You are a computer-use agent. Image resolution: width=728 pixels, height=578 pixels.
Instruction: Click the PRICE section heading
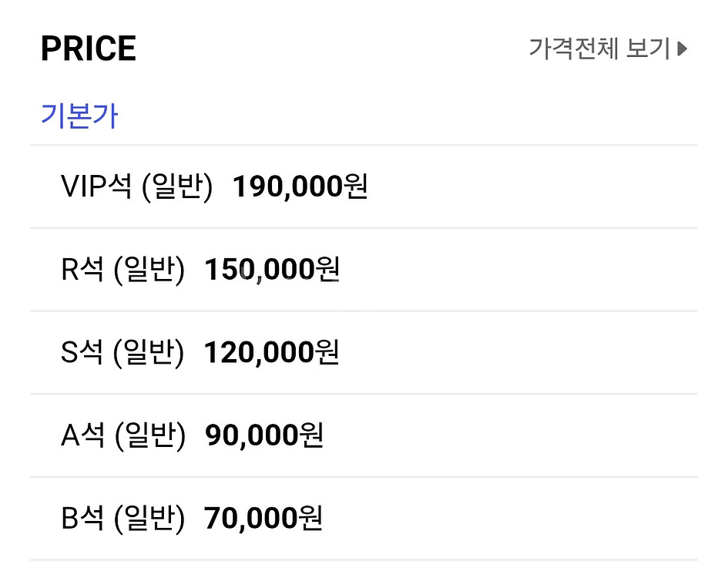click(89, 49)
